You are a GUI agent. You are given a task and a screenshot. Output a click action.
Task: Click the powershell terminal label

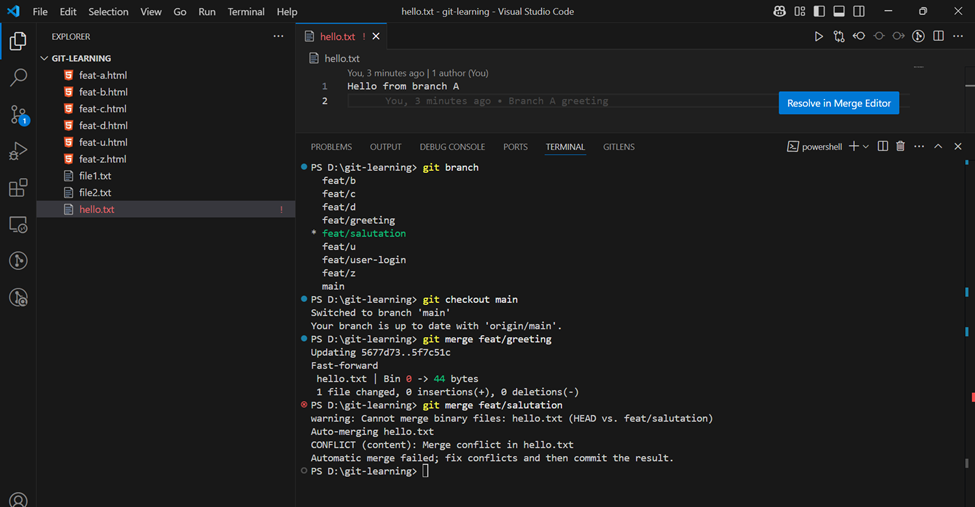[815, 147]
